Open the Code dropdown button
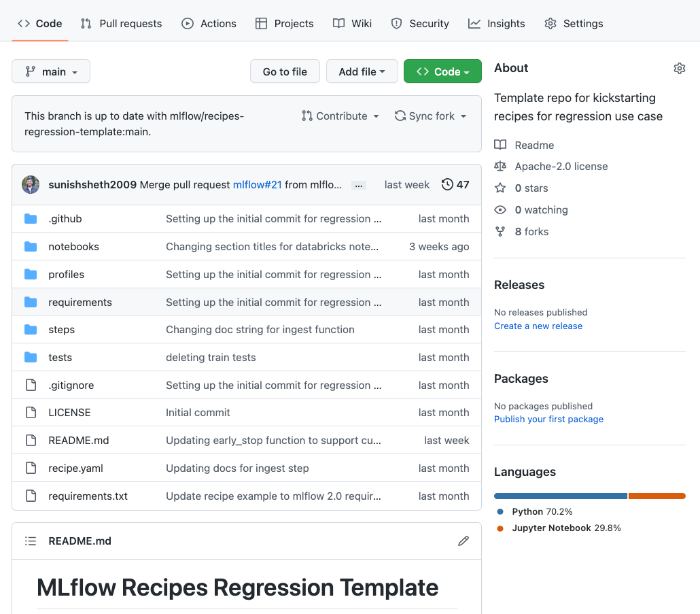Screen dimensions: 700x614 [x=442, y=71]
